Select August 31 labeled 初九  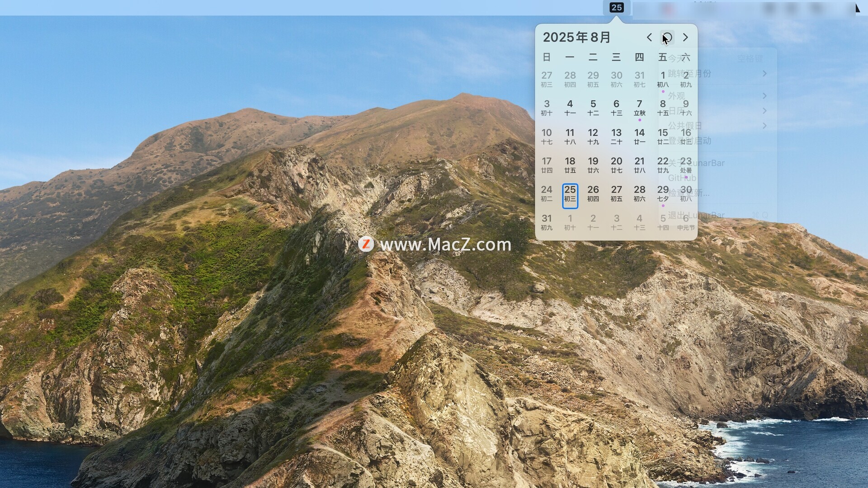click(547, 223)
